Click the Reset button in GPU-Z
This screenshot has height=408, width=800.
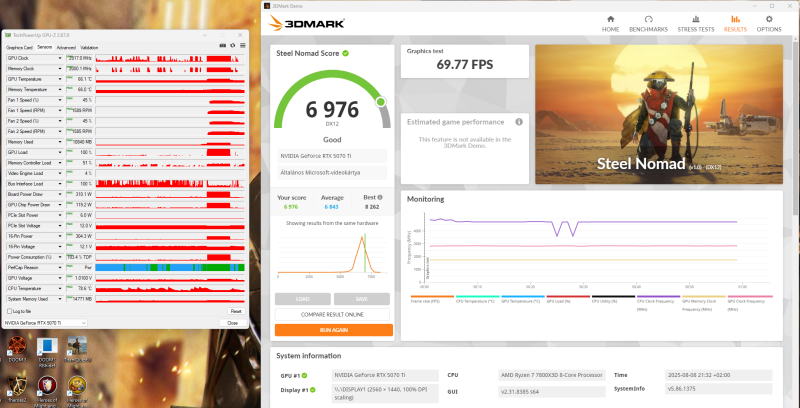pos(236,311)
